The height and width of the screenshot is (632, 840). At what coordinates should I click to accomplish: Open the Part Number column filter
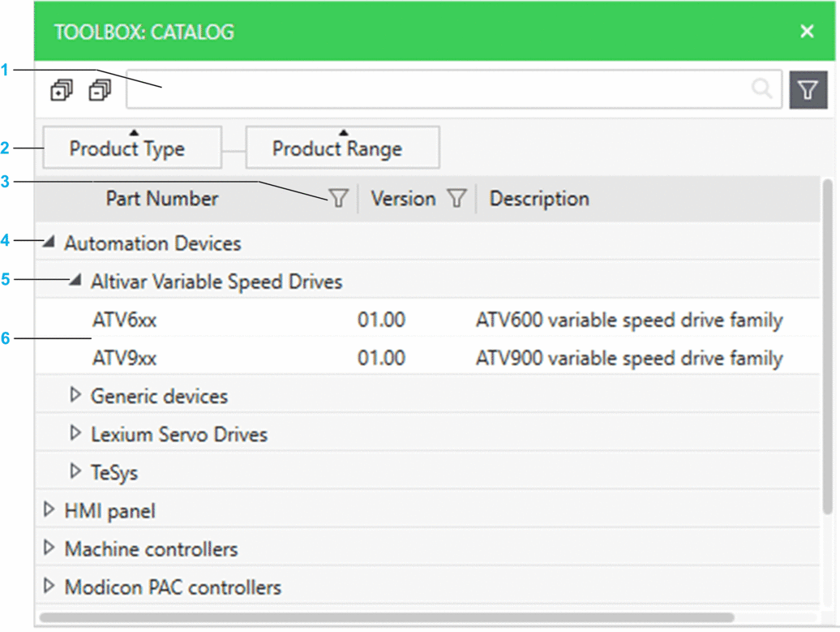click(x=339, y=198)
